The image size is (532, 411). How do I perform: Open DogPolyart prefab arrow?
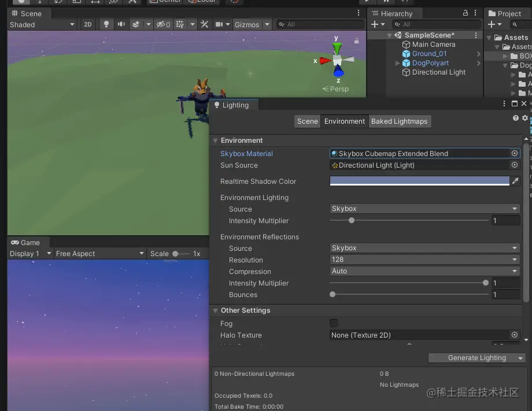tap(478, 63)
